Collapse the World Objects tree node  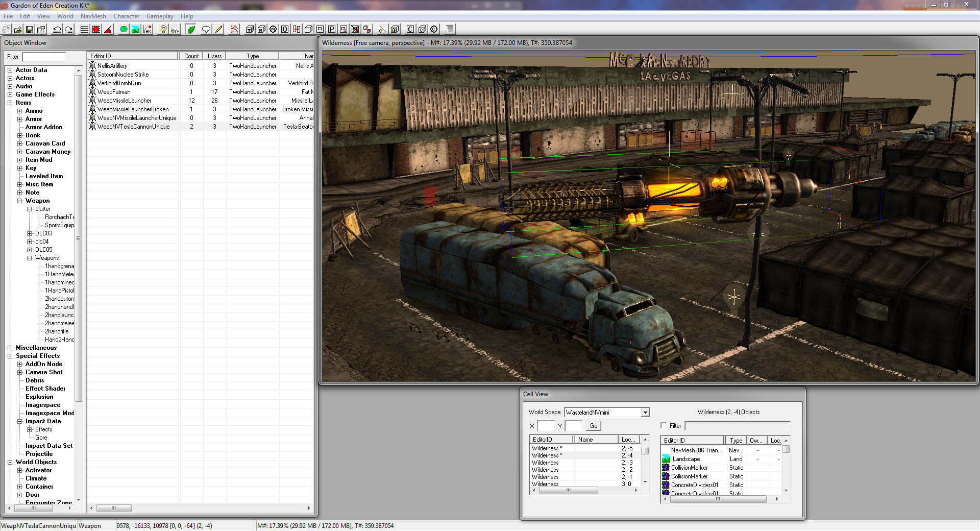click(10, 462)
